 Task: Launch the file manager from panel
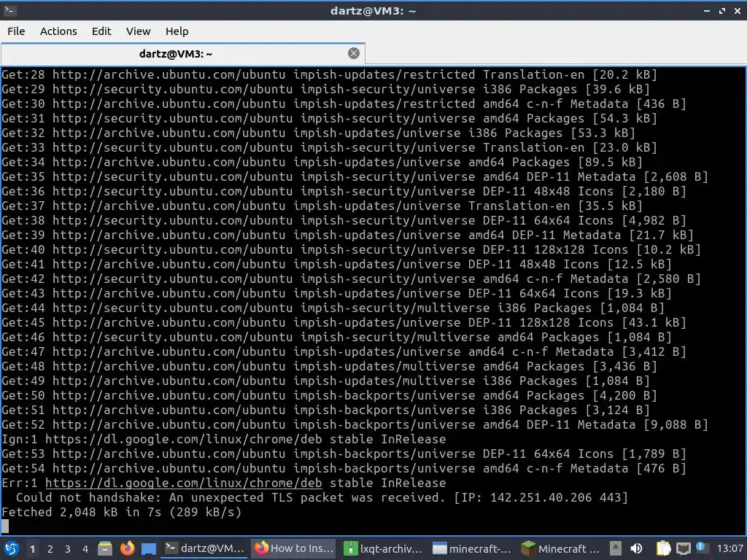tap(105, 548)
